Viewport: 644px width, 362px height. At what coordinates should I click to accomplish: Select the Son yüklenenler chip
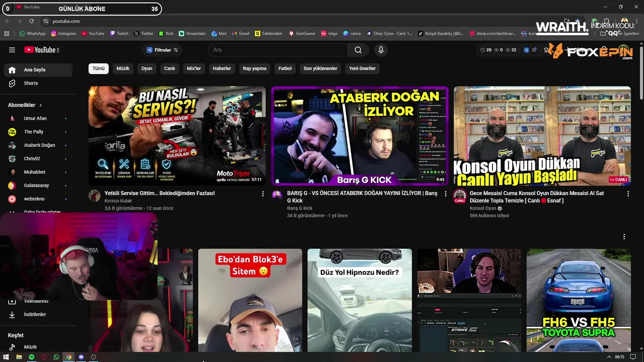[x=320, y=68]
